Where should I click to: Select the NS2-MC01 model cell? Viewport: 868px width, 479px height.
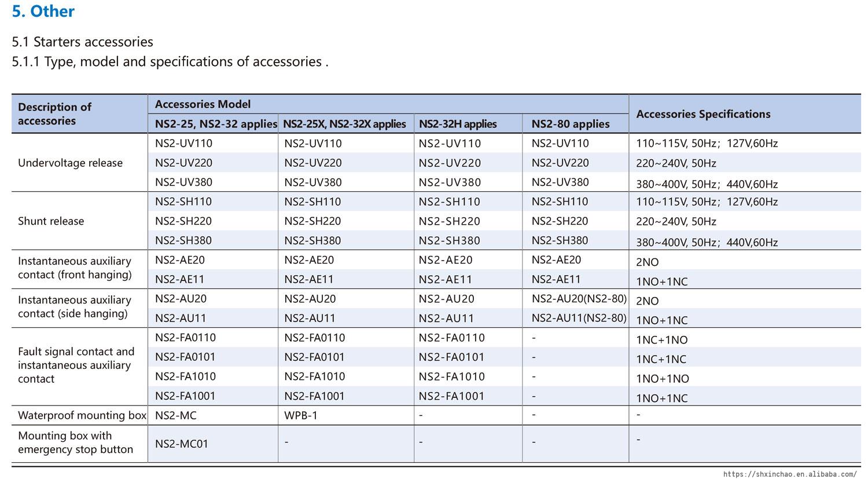(x=182, y=444)
